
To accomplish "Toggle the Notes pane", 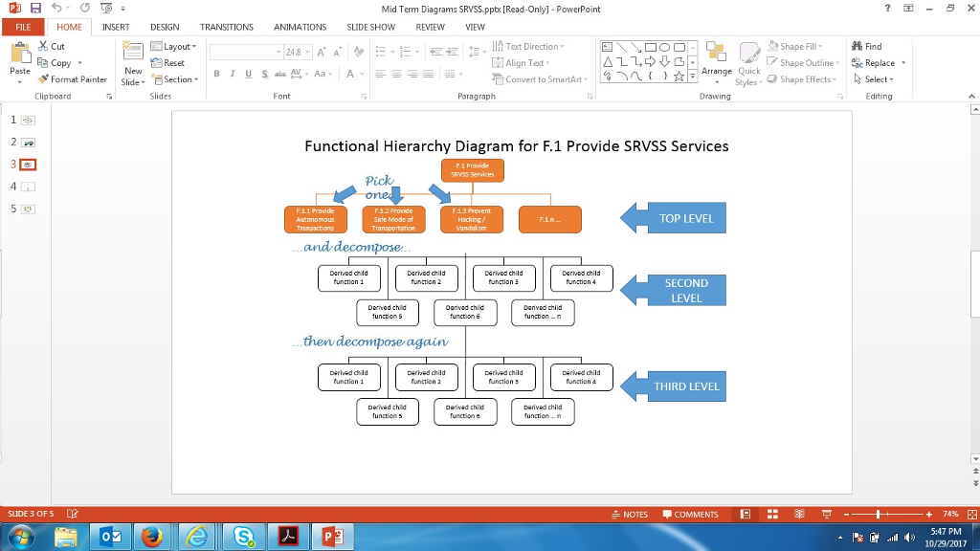I will click(x=630, y=515).
